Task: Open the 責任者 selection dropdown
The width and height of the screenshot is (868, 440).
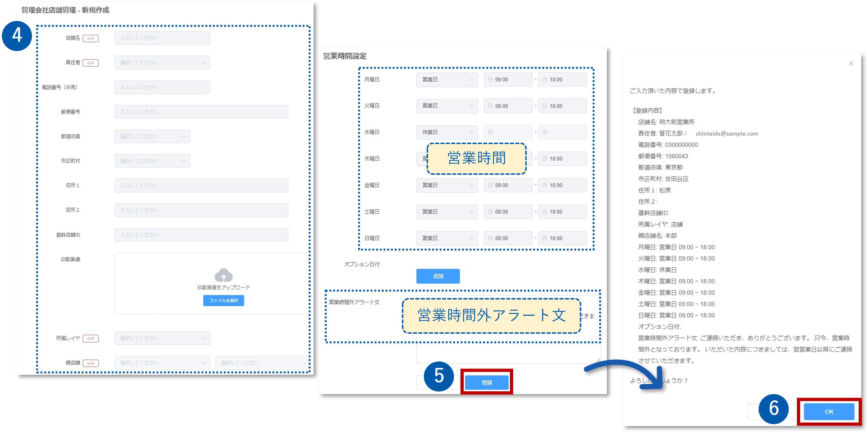Action: [162, 63]
